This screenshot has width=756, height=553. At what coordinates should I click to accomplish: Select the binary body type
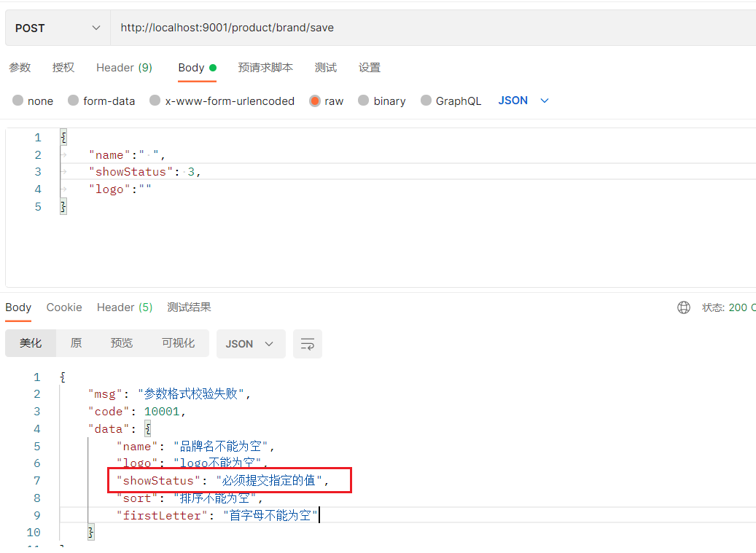click(382, 101)
